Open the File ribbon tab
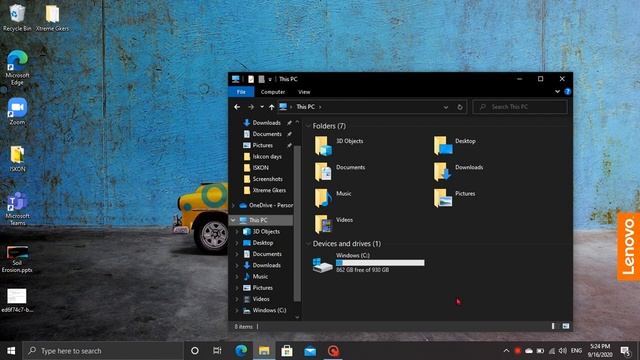The width and height of the screenshot is (640, 360). tap(241, 92)
